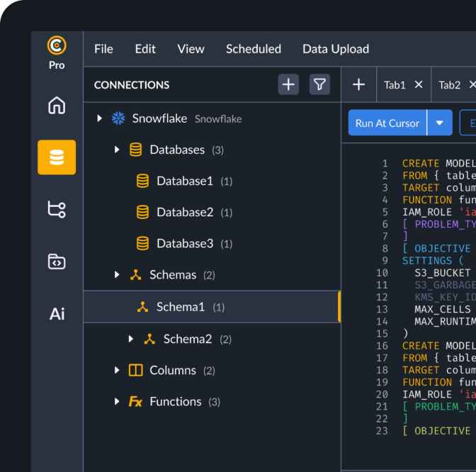
Task: Close Tab1 with its X button
Action: (419, 85)
